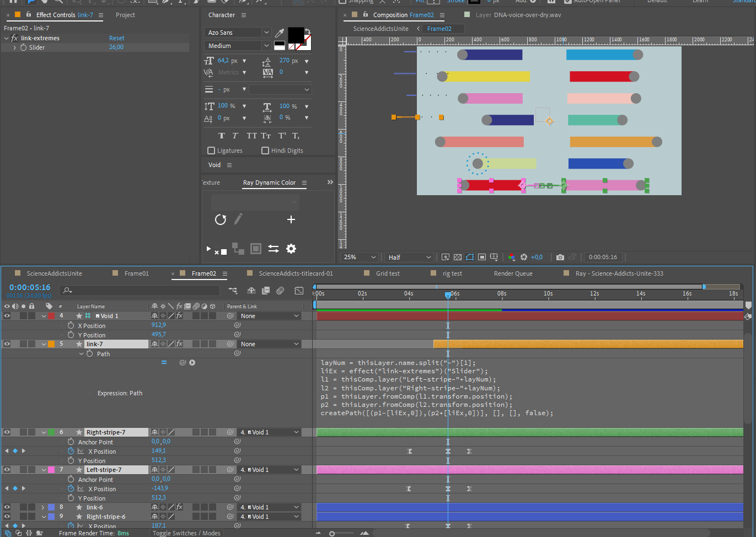
Task: Click the plus icon in Ray Dynamic Color panel
Action: (291, 219)
